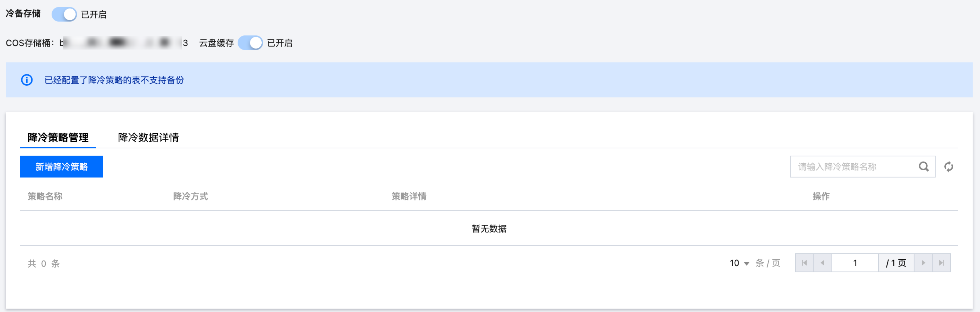Image resolution: width=980 pixels, height=312 pixels.
Task: Switch to 降冷策略管理 tab
Action: 58,137
